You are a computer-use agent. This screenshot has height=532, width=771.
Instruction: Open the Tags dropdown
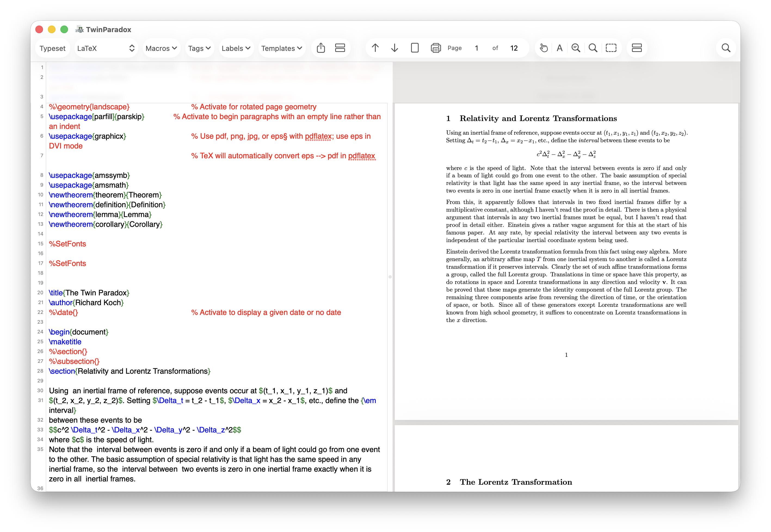(x=199, y=48)
